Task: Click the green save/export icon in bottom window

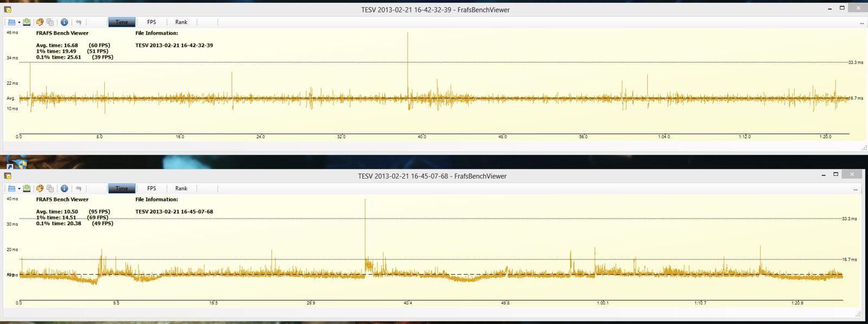Action: click(x=27, y=188)
